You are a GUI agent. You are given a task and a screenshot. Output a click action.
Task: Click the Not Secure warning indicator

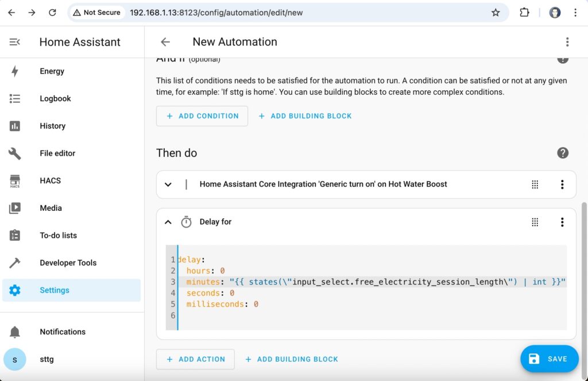[96, 13]
